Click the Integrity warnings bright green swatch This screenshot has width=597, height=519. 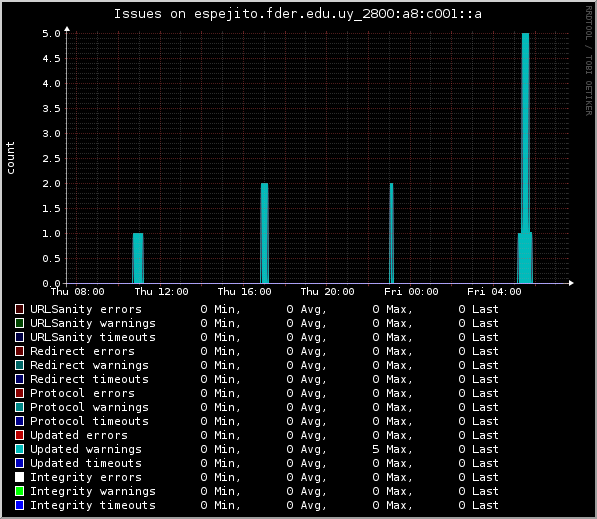(19, 491)
